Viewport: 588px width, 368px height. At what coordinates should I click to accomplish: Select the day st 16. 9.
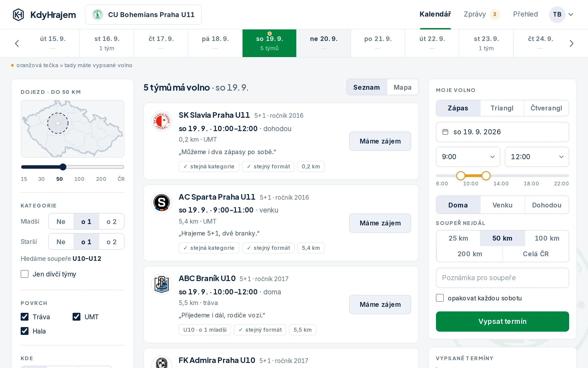[x=107, y=43]
